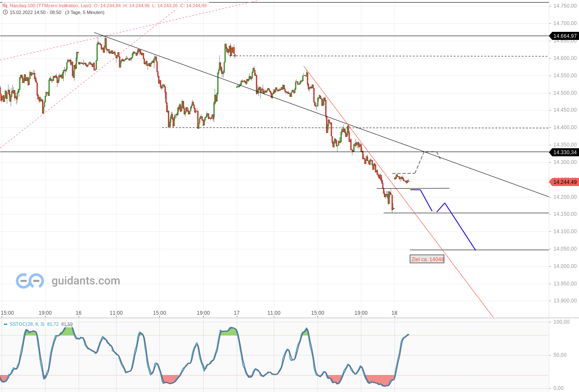The width and height of the screenshot is (579, 392).
Task: Open guidants.com via the watermark text
Action: [85, 280]
